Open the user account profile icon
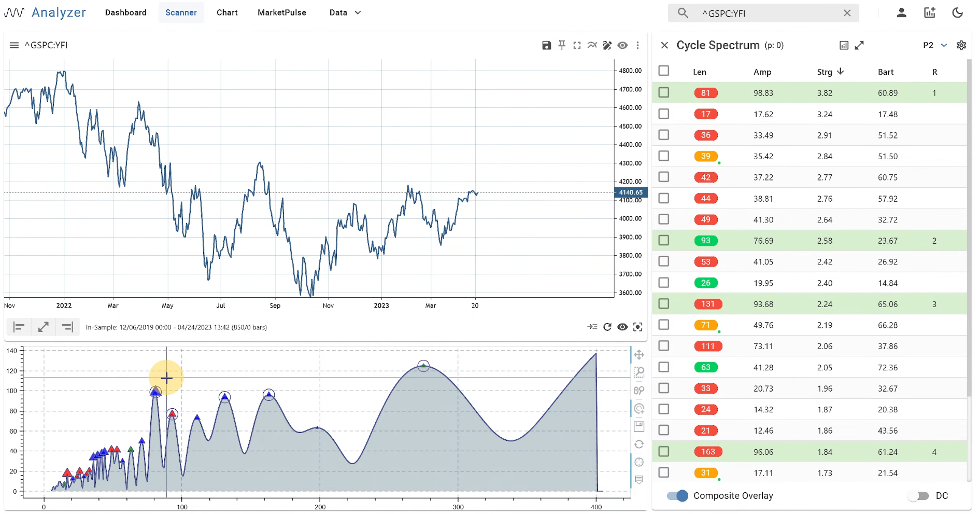Screen dimensions: 980x514 [902, 12]
